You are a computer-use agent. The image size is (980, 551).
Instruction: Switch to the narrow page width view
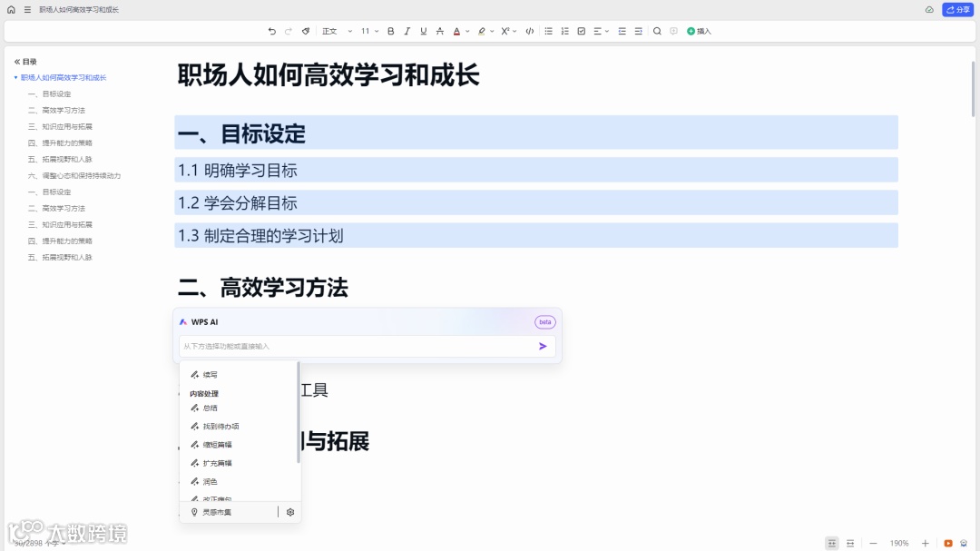pos(832,543)
